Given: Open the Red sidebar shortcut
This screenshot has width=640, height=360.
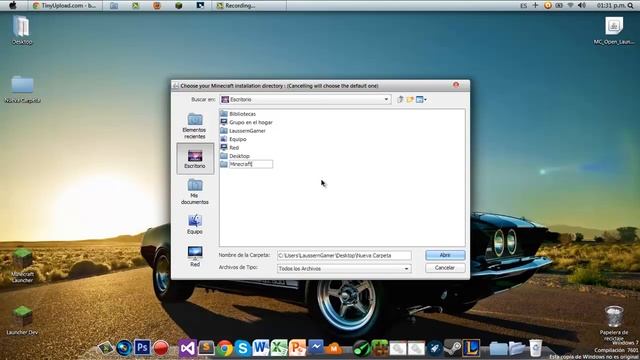Looking at the screenshot, I should tap(195, 256).
